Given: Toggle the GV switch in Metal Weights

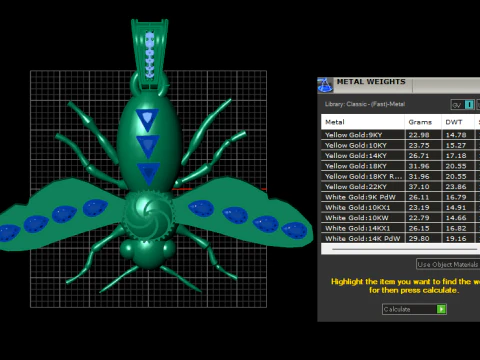Looking at the screenshot, I should 463,105.
